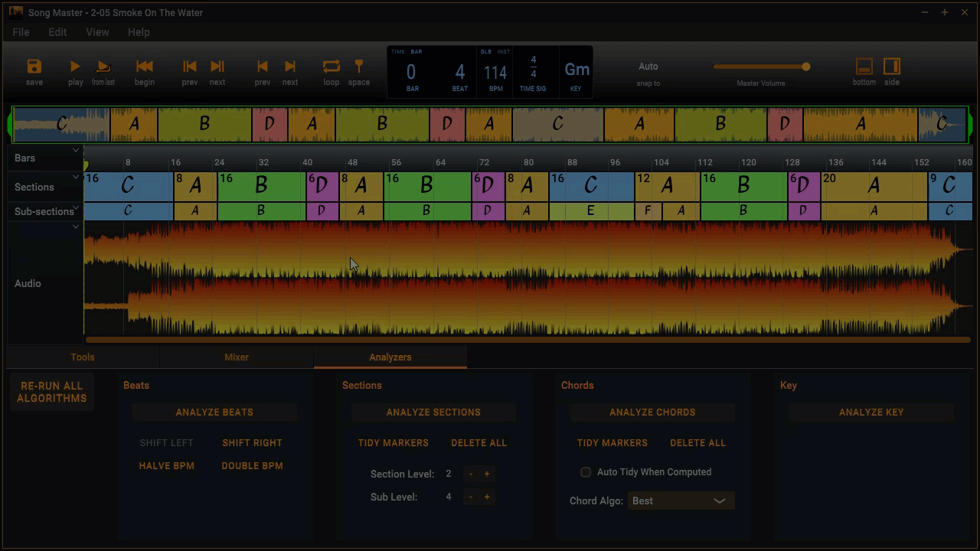Enable Auto Tidy When Computed checkbox
The width and height of the screenshot is (980, 551).
pos(586,472)
